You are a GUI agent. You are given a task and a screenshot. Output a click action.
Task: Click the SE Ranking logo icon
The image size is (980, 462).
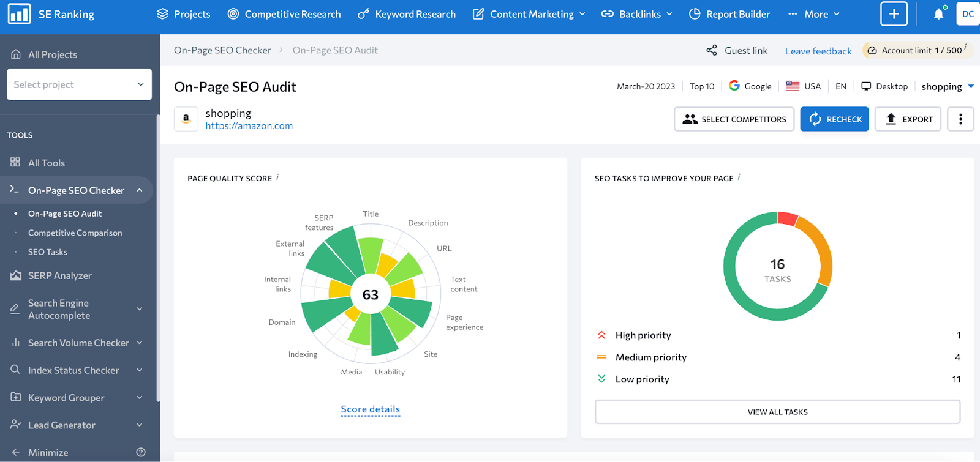tap(19, 13)
